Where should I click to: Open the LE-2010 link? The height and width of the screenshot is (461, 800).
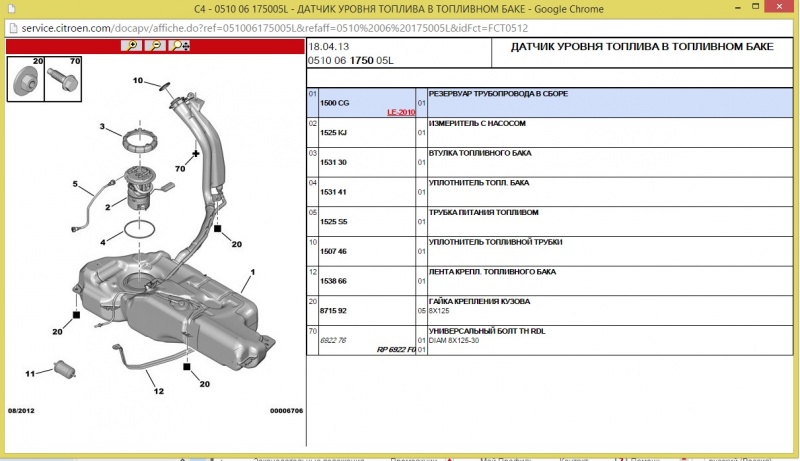(401, 113)
